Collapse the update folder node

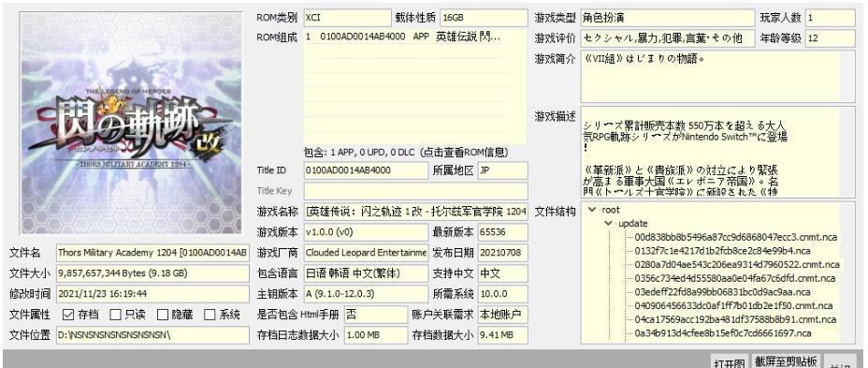click(609, 224)
